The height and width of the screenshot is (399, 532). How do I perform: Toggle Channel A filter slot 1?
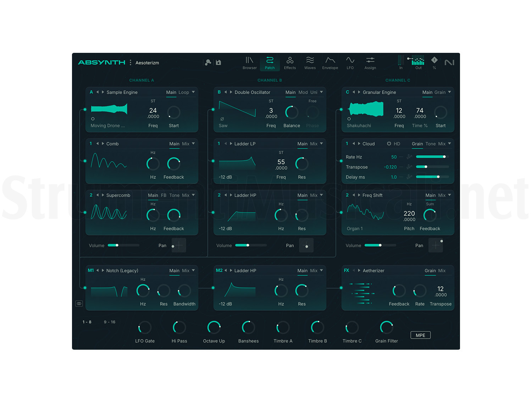coord(91,144)
